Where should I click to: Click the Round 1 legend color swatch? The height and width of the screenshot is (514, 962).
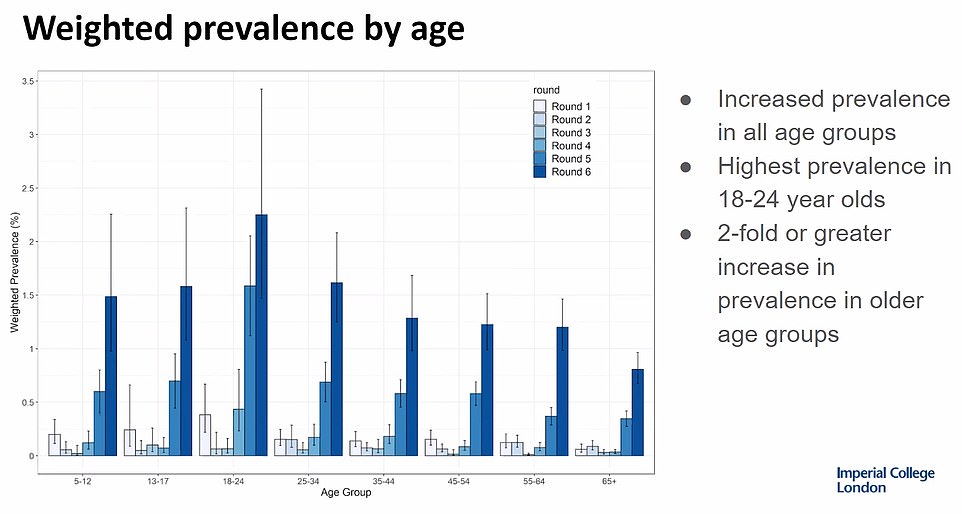click(x=540, y=106)
